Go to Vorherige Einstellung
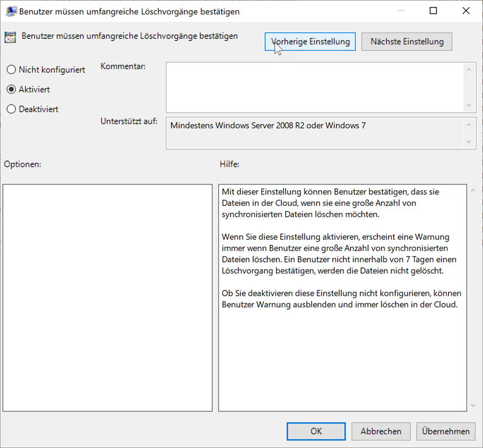 click(310, 41)
